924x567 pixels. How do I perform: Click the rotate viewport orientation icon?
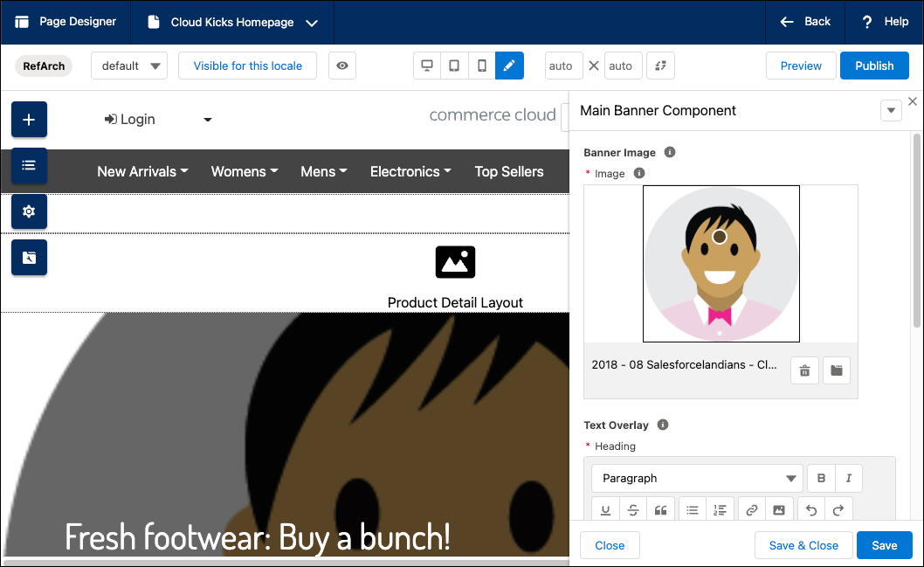[660, 66]
